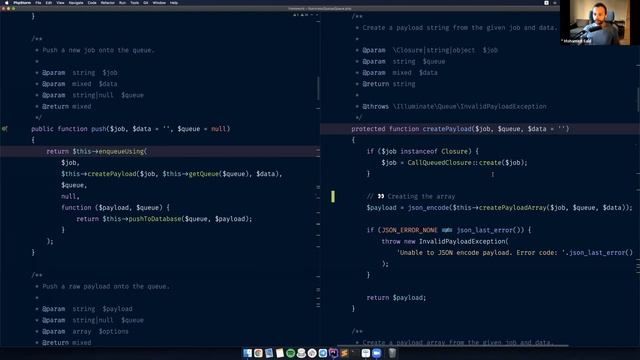
Task: Open Google Chrome in the Dock
Action: tap(258, 353)
